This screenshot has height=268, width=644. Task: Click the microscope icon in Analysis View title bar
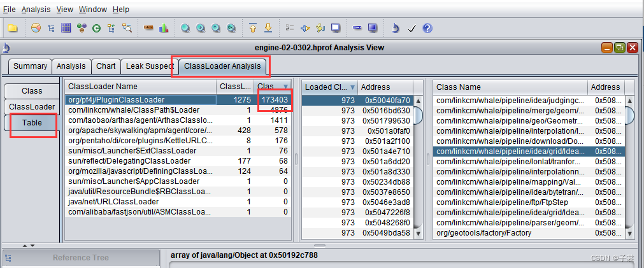[x=6, y=48]
